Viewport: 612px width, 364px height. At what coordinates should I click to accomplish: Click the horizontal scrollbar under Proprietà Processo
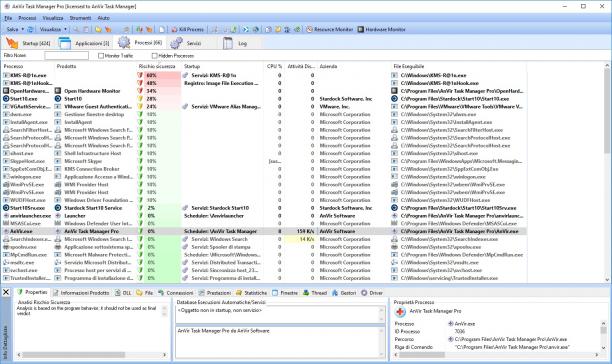coord(496,355)
